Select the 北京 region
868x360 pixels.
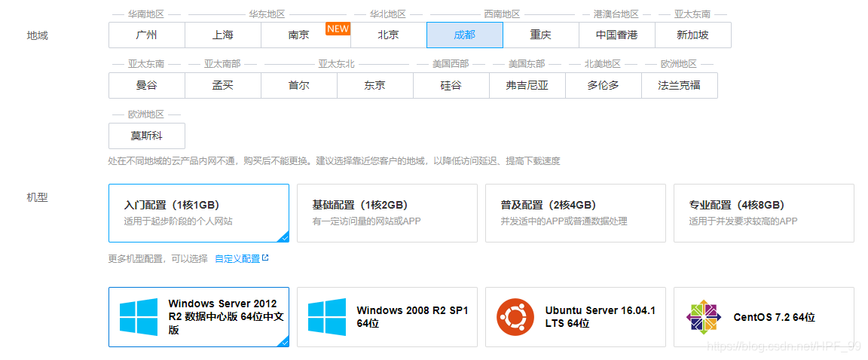(389, 35)
